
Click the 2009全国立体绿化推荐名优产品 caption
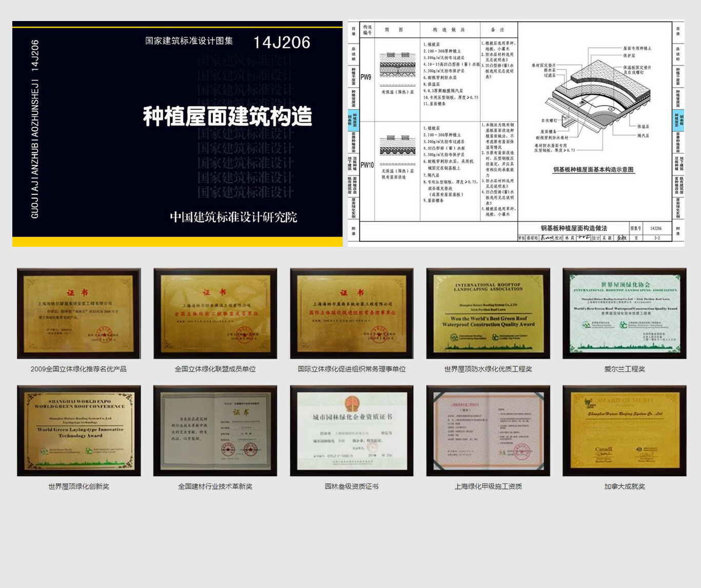(x=79, y=369)
